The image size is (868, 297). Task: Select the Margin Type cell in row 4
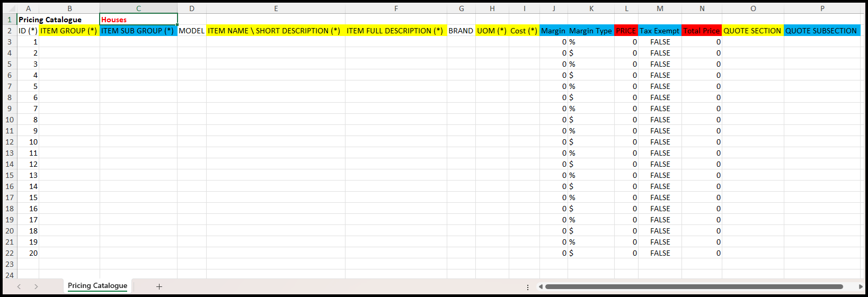click(x=591, y=53)
